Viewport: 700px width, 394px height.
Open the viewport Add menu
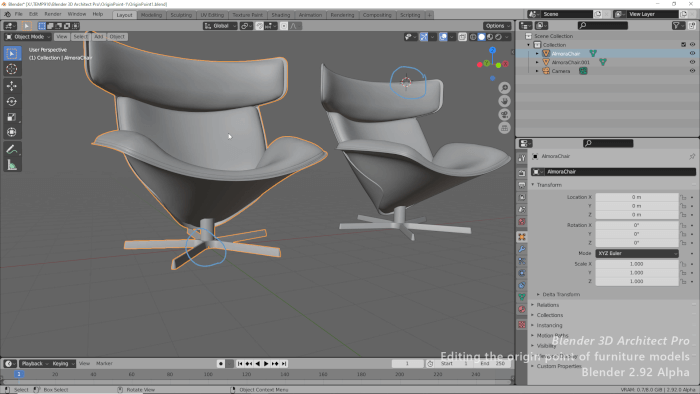98,37
